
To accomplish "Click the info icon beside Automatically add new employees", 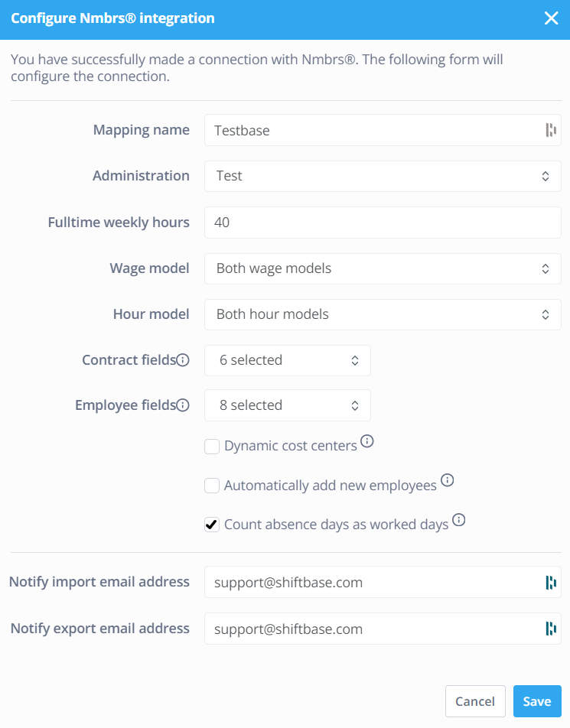I will [x=448, y=480].
